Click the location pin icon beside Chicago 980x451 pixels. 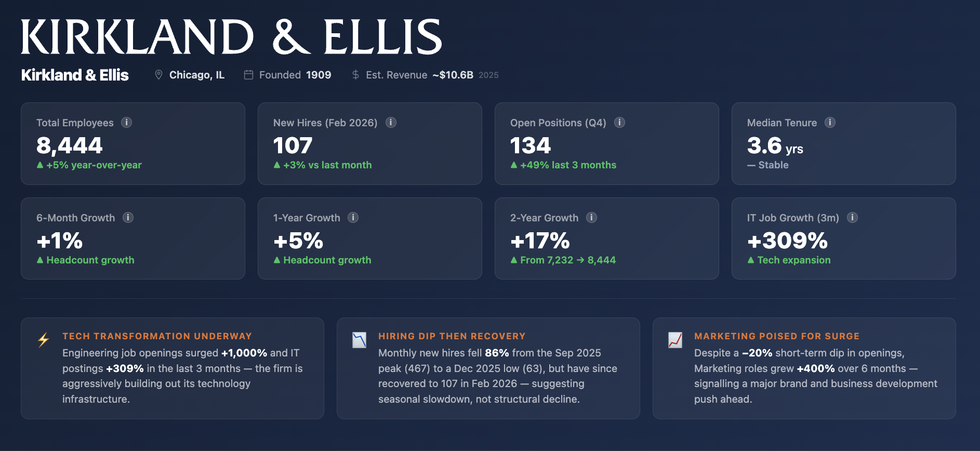(x=159, y=75)
